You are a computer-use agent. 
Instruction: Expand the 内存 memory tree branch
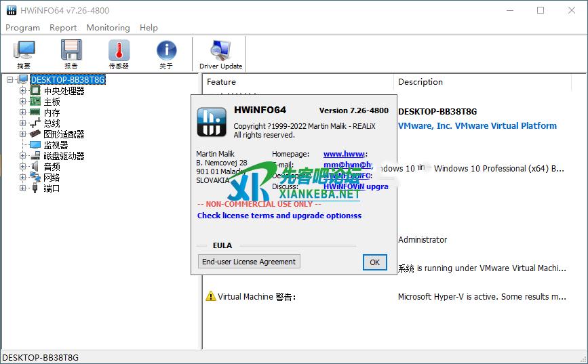pos(23,113)
